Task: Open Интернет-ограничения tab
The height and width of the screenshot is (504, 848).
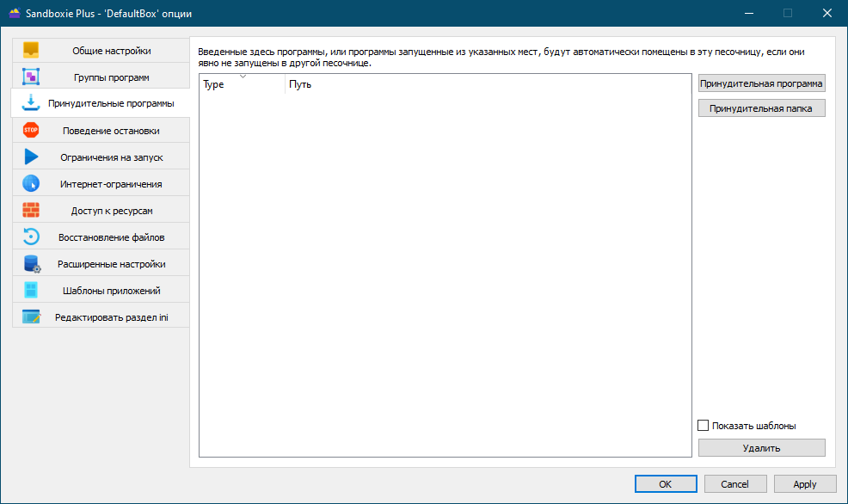Action: (x=101, y=183)
